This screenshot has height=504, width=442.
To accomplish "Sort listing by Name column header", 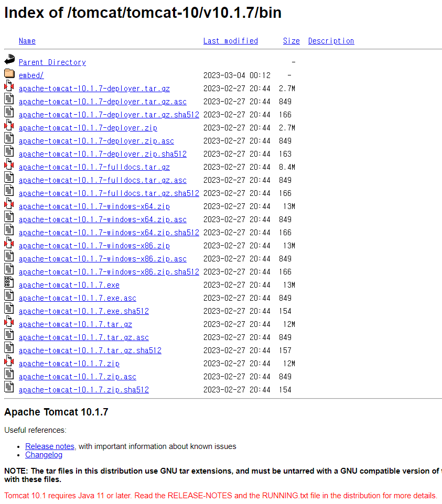I will coord(27,41).
